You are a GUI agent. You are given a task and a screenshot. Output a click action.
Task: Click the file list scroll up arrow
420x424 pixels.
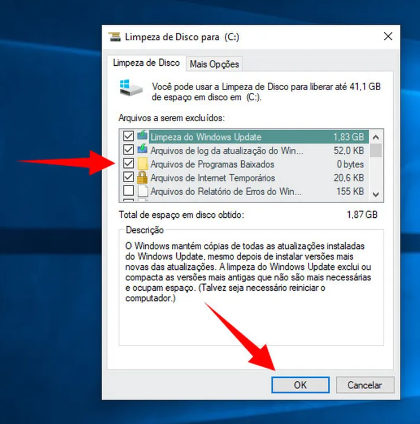[x=376, y=137]
